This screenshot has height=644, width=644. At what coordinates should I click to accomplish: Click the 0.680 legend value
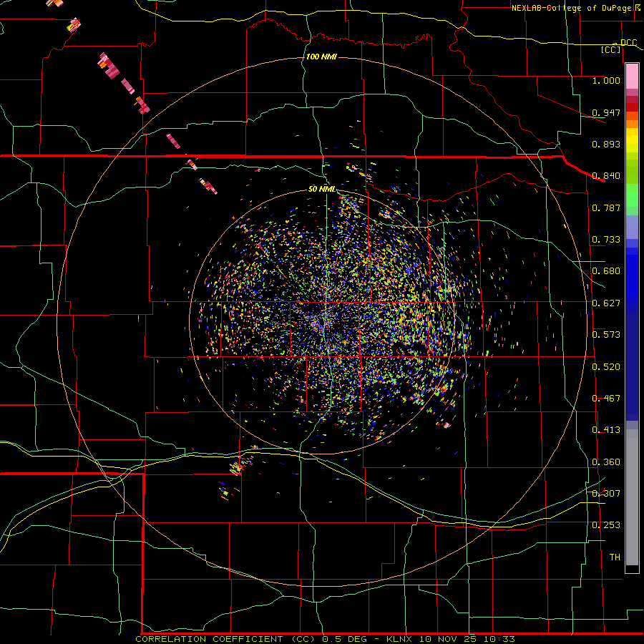click(606, 271)
